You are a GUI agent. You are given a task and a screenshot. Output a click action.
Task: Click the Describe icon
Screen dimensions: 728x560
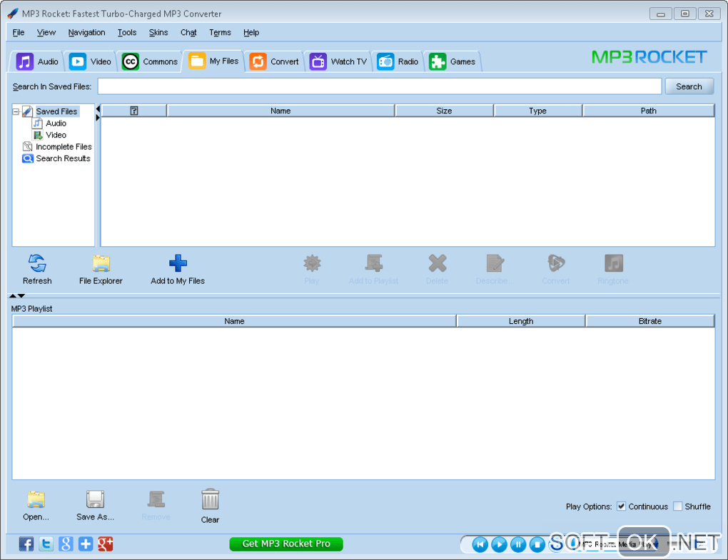click(x=495, y=263)
